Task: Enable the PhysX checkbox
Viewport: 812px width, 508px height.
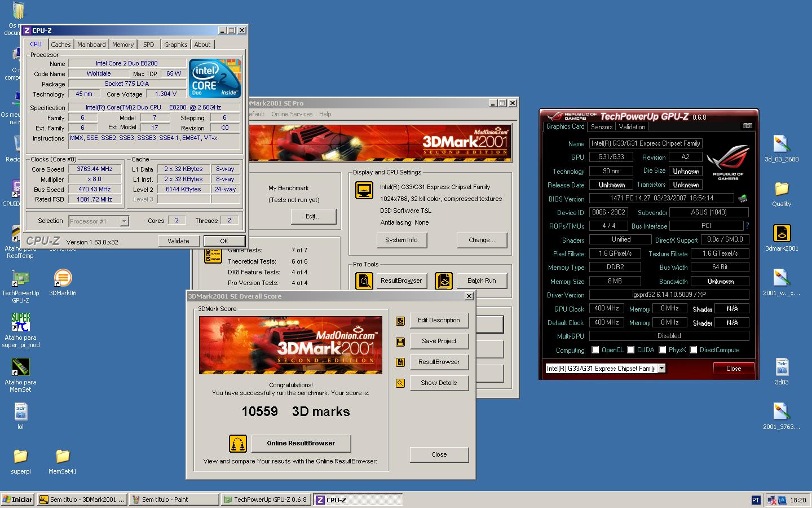Action: [x=663, y=350]
